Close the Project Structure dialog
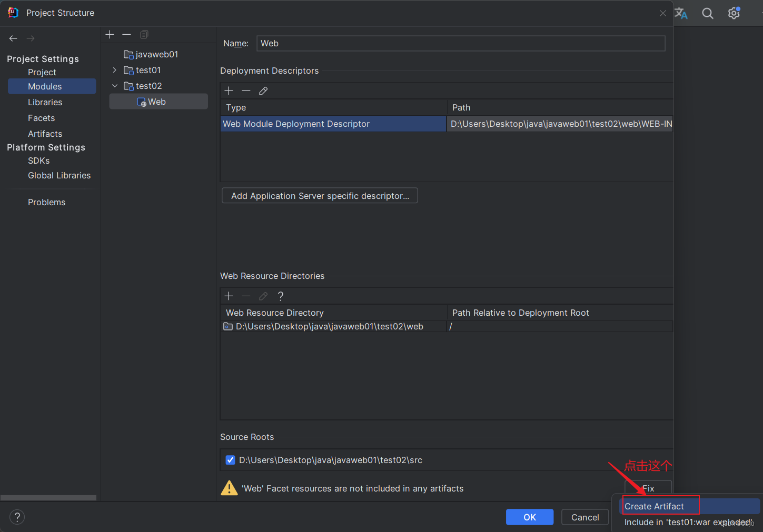 pos(663,13)
